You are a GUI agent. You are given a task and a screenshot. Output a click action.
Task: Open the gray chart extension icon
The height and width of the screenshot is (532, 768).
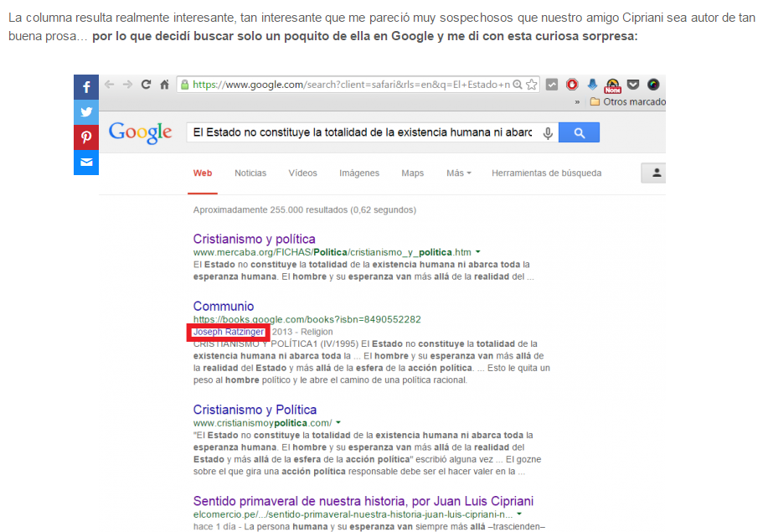[x=552, y=85]
